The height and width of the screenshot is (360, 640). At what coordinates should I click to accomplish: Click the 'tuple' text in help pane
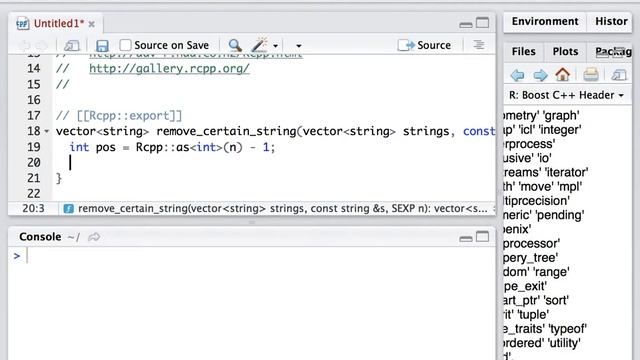click(533, 315)
